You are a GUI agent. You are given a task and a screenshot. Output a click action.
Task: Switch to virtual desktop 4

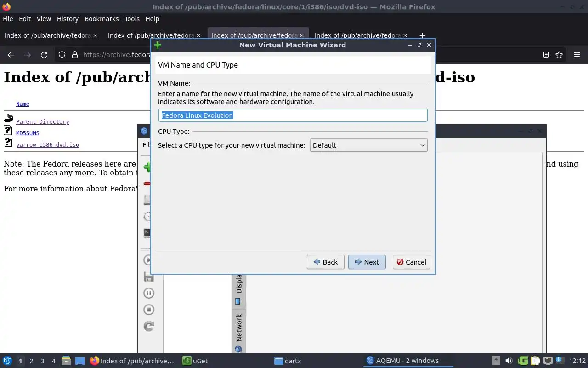pyautogui.click(x=54, y=361)
